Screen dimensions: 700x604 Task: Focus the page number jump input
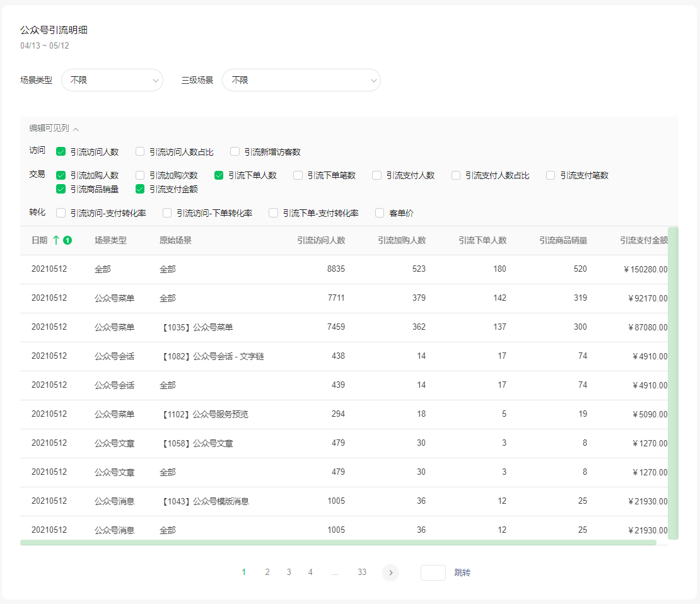click(433, 572)
